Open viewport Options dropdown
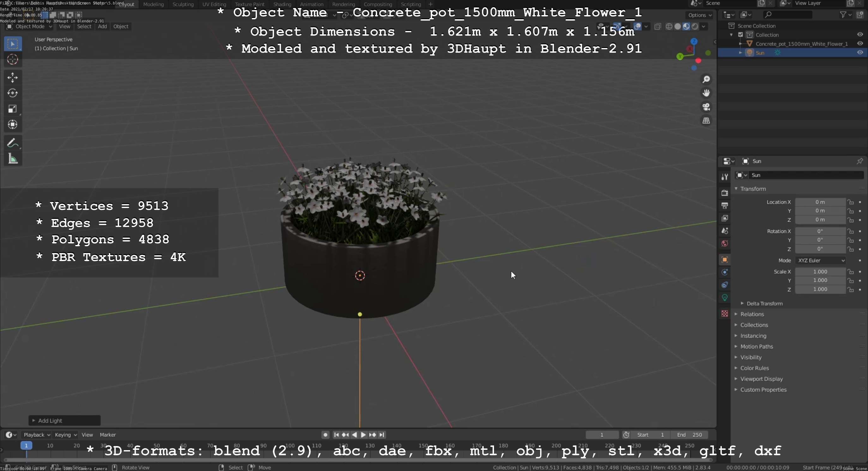The width and height of the screenshot is (868, 471). point(700,15)
